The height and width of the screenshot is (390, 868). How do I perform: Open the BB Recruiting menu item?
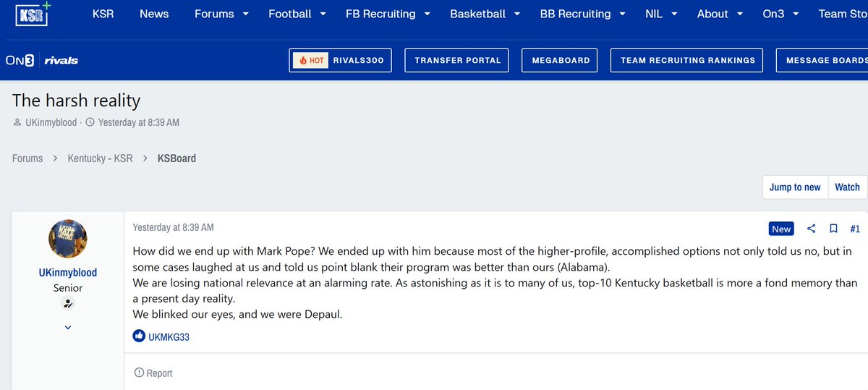coord(576,14)
